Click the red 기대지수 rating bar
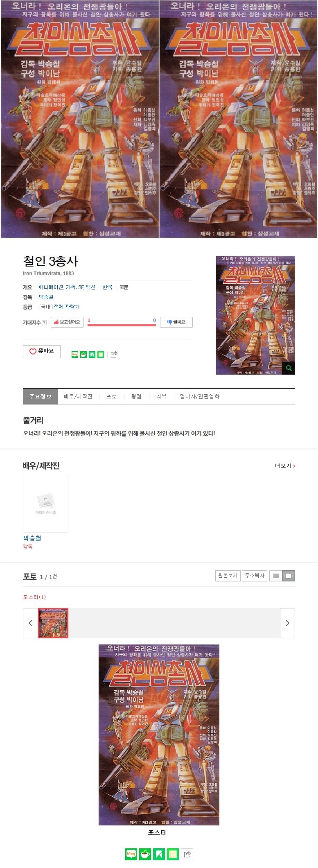 [x=122, y=325]
